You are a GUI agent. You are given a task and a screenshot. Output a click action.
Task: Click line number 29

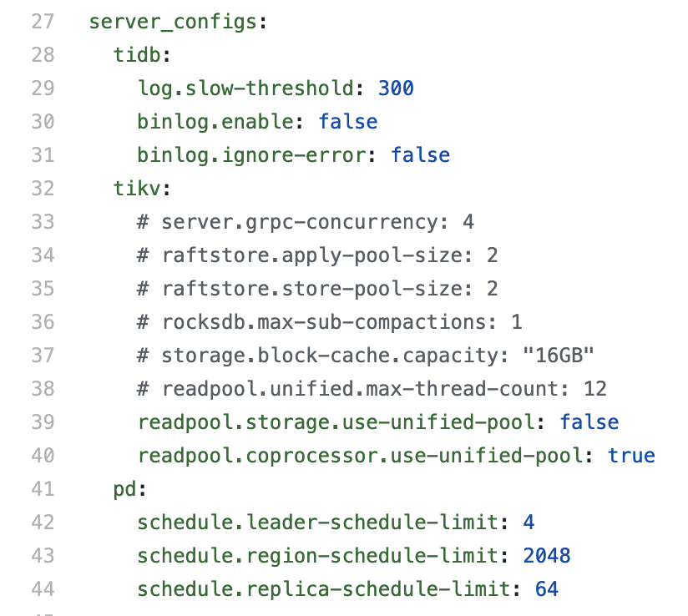pyautogui.click(x=43, y=88)
